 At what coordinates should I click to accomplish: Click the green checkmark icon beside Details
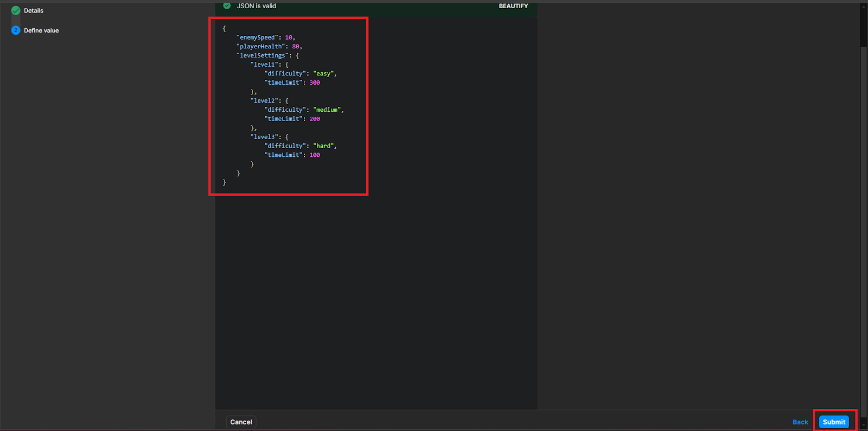pyautogui.click(x=16, y=10)
